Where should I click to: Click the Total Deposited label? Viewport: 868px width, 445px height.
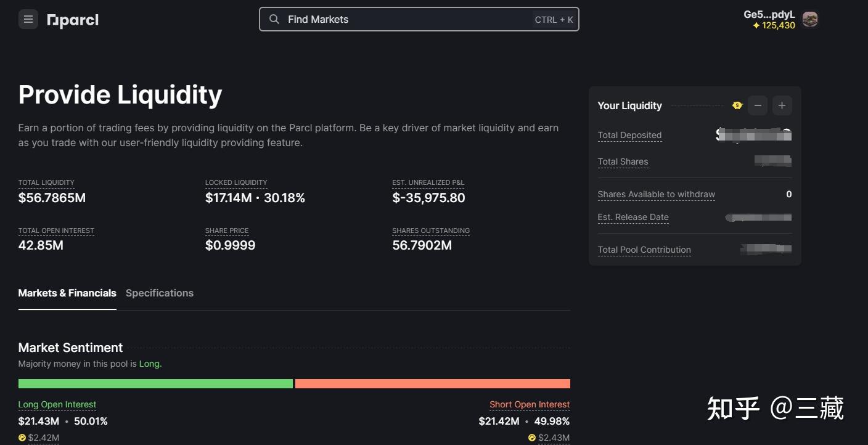(629, 136)
